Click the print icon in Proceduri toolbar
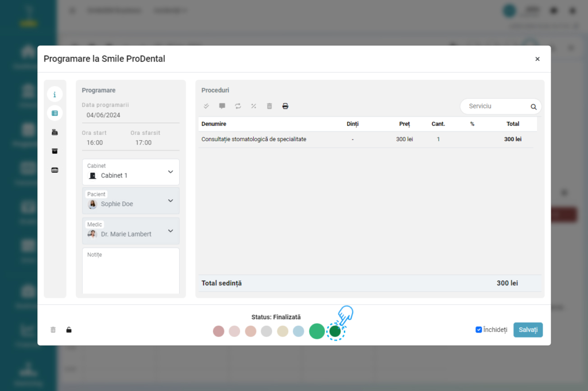The width and height of the screenshot is (588, 391). coord(285,106)
